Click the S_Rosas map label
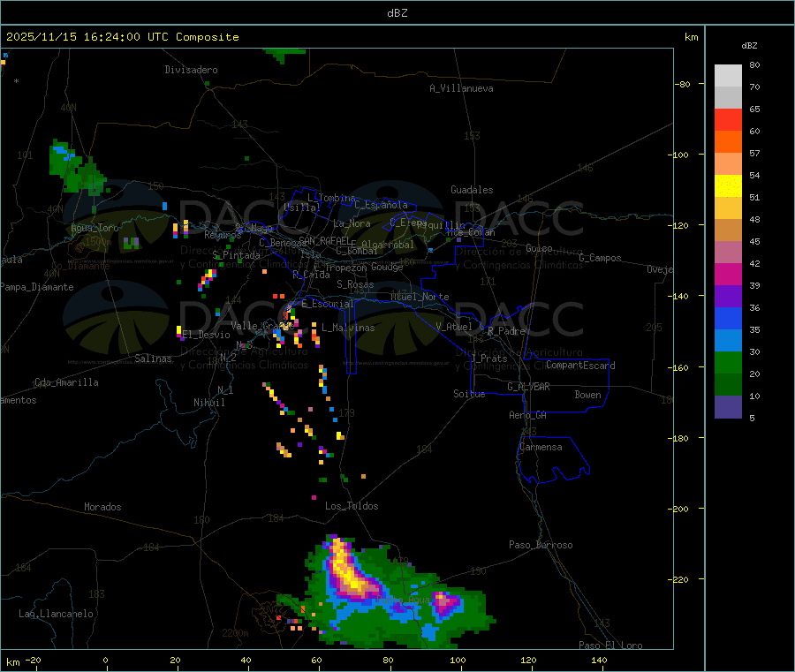Image resolution: width=795 pixels, height=672 pixels. click(355, 284)
